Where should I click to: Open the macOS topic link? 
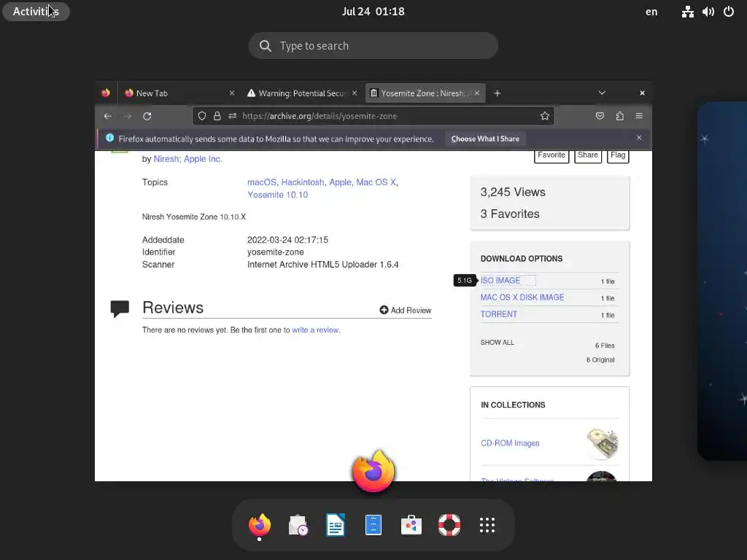[262, 182]
